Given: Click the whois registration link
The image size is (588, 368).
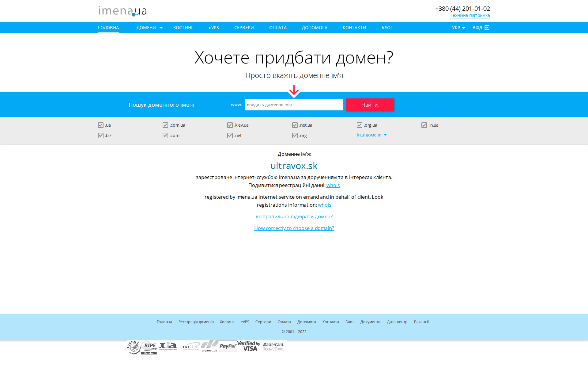Looking at the screenshot, I should [333, 185].
